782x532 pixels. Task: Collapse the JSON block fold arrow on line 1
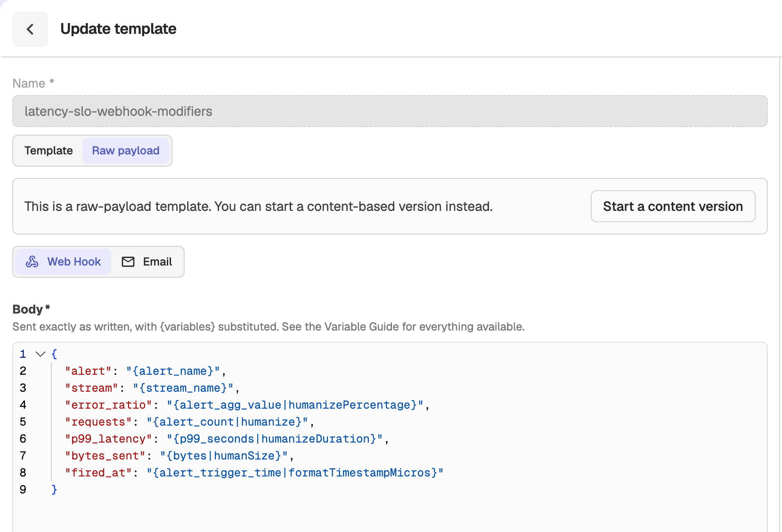point(41,354)
